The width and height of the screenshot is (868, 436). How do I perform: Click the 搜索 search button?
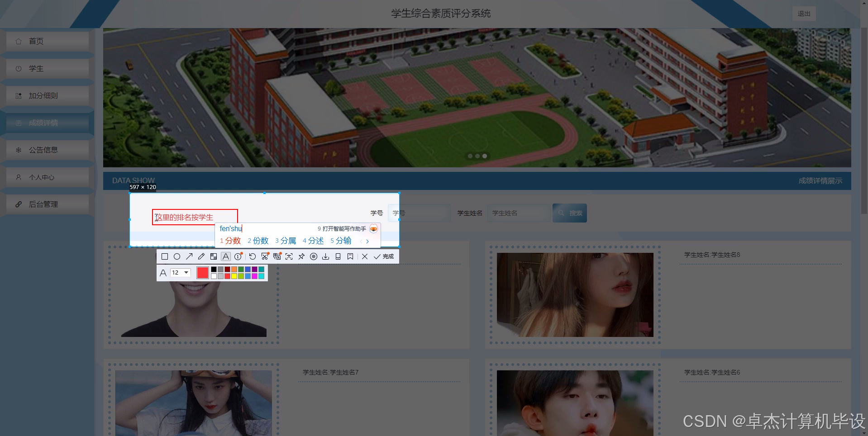(570, 213)
